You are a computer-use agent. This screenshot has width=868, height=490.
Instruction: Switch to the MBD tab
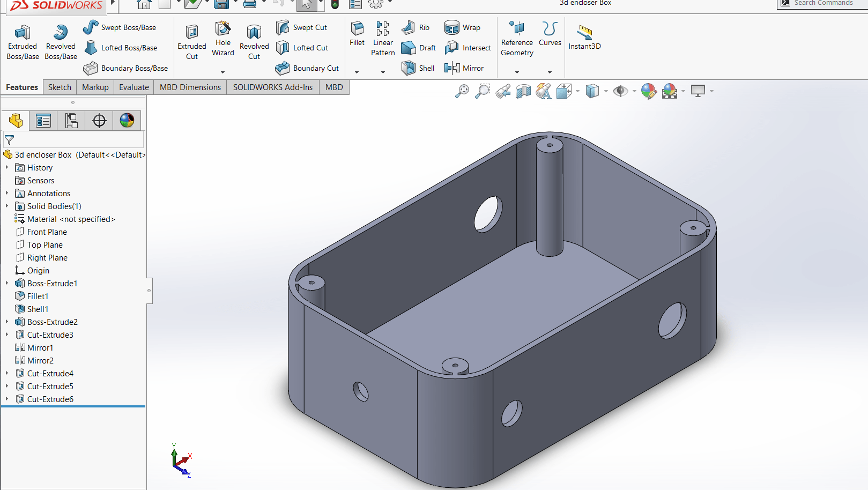tap(334, 87)
